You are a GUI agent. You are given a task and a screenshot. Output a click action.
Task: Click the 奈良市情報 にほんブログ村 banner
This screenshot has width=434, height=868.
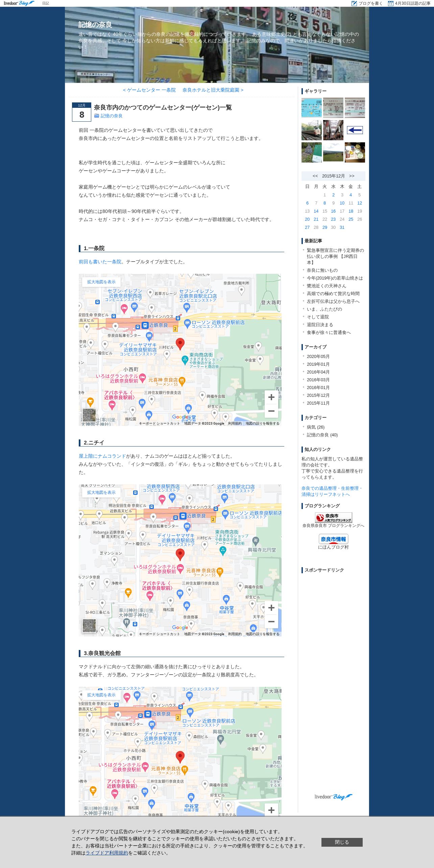pyautogui.click(x=333, y=539)
